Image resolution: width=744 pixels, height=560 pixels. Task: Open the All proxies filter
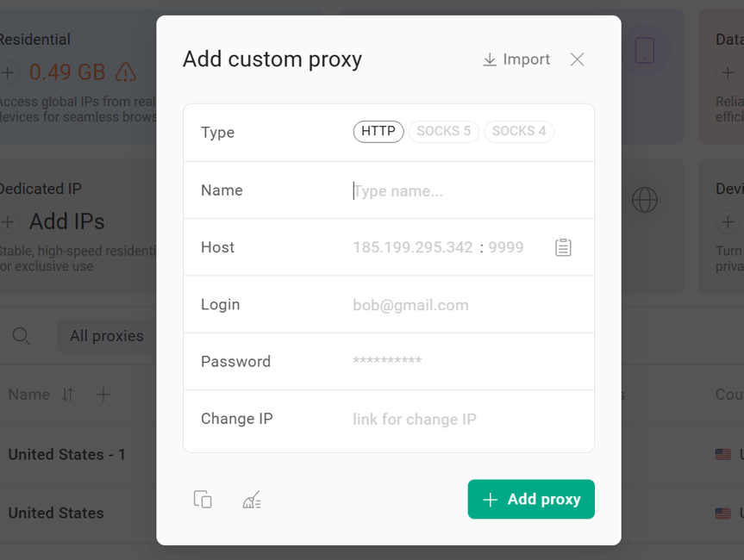(107, 336)
